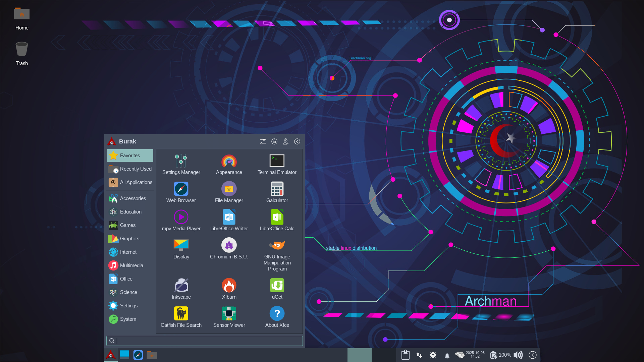Select the Graphics category

coord(130,239)
